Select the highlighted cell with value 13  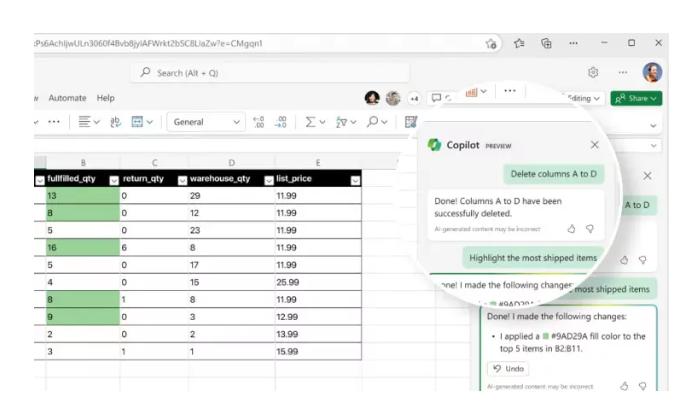(x=83, y=196)
